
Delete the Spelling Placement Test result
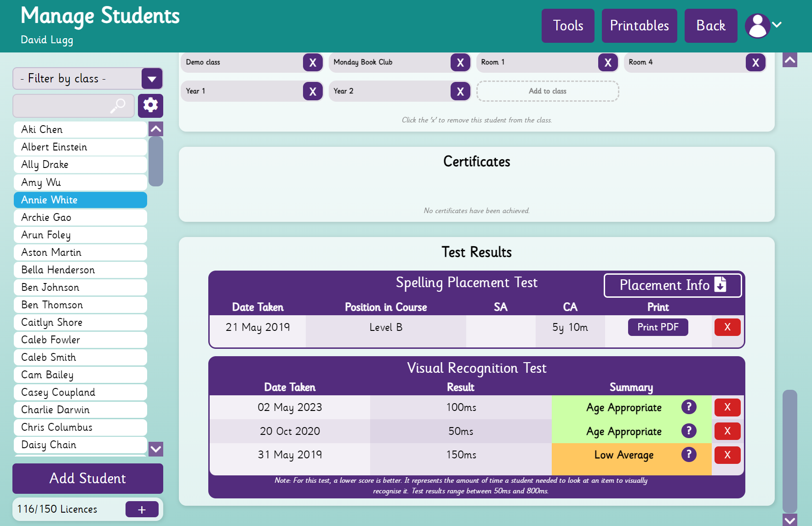coord(727,327)
